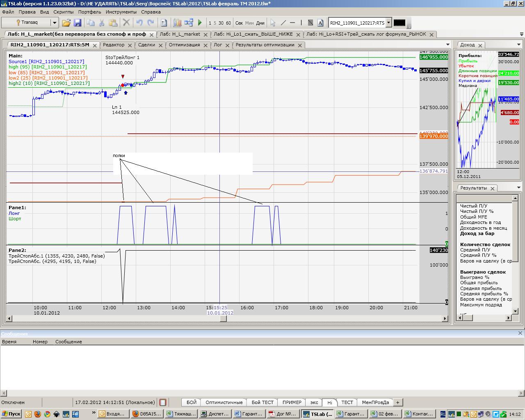Run the script with the green play icon

(x=200, y=23)
